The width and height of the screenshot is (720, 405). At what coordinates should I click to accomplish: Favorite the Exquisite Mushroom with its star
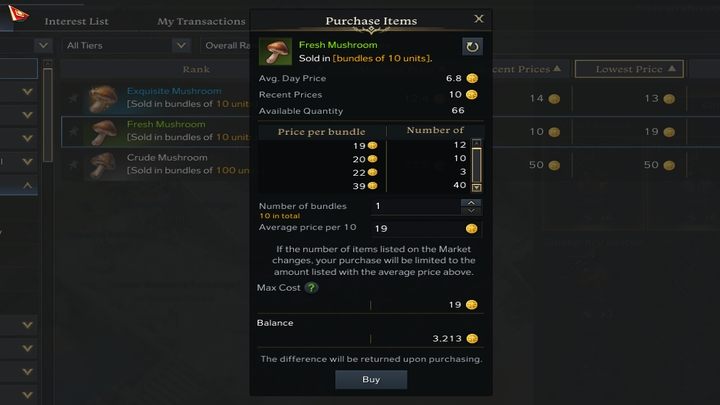73,98
